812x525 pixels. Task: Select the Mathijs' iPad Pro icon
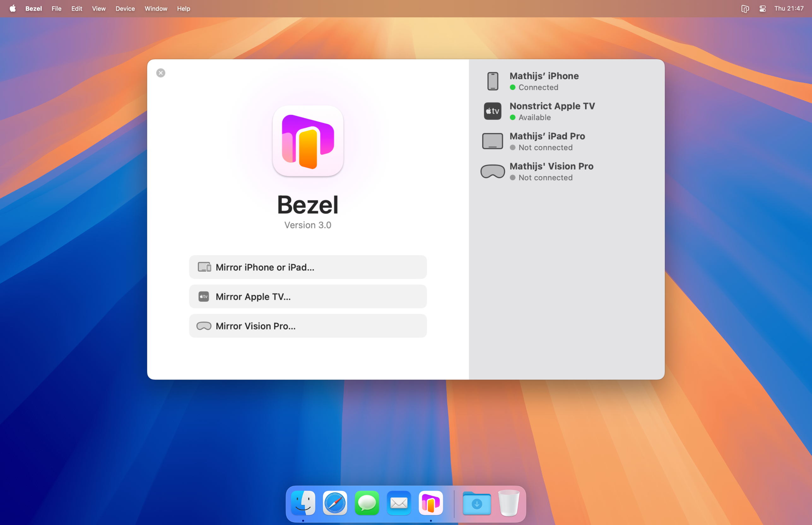492,141
